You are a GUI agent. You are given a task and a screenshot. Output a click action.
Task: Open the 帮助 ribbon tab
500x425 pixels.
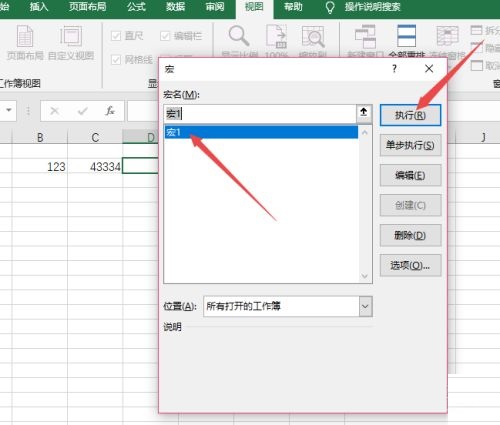point(293,7)
